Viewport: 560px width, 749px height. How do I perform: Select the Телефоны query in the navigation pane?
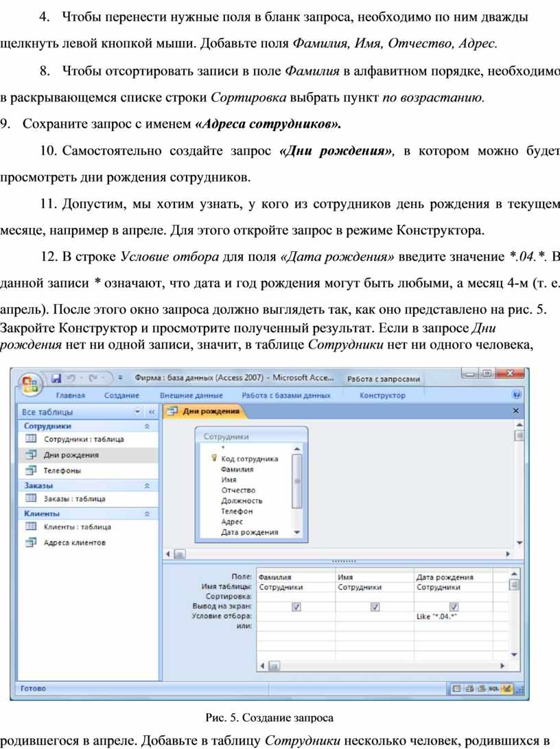pyautogui.click(x=89, y=470)
